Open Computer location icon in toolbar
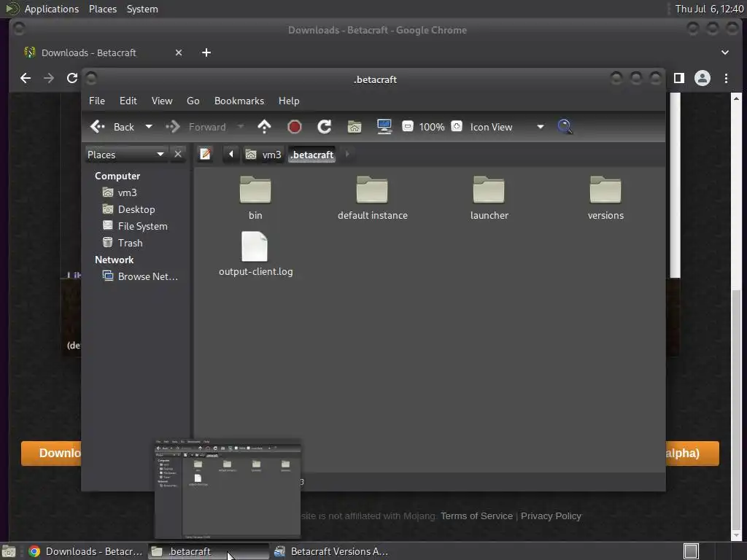The height and width of the screenshot is (560, 747). (x=384, y=127)
